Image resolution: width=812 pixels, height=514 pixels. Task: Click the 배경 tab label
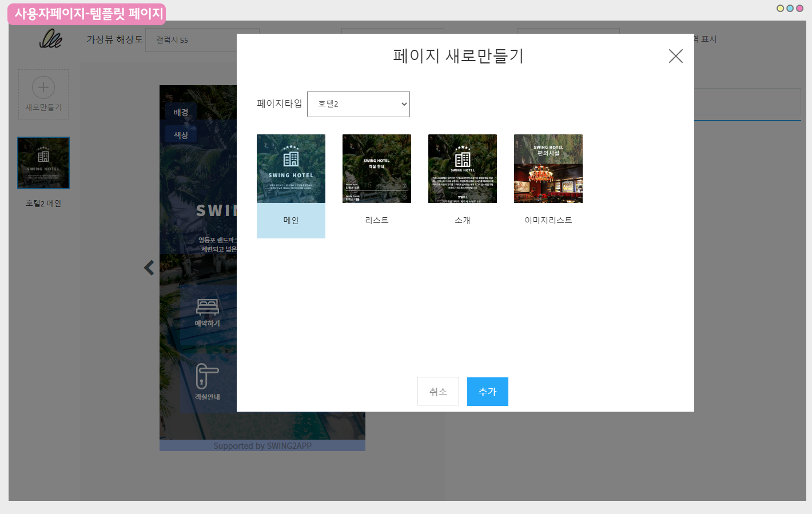point(181,113)
